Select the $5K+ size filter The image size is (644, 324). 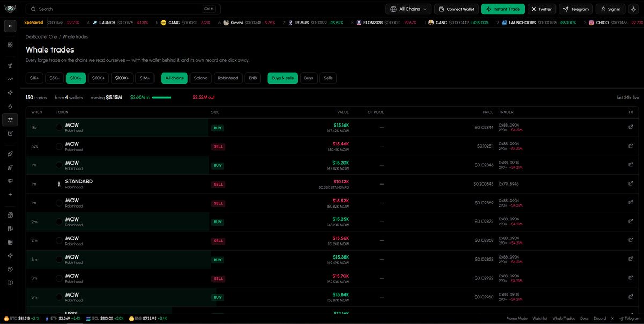click(54, 78)
